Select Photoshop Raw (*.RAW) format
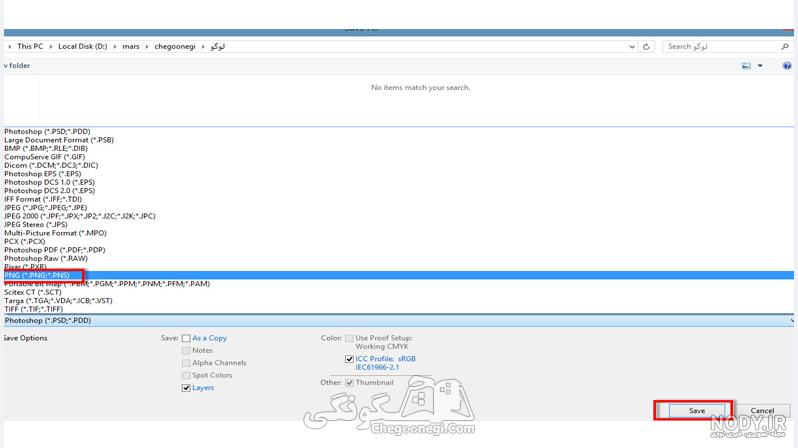Viewport: 798px width, 448px height. (46, 258)
